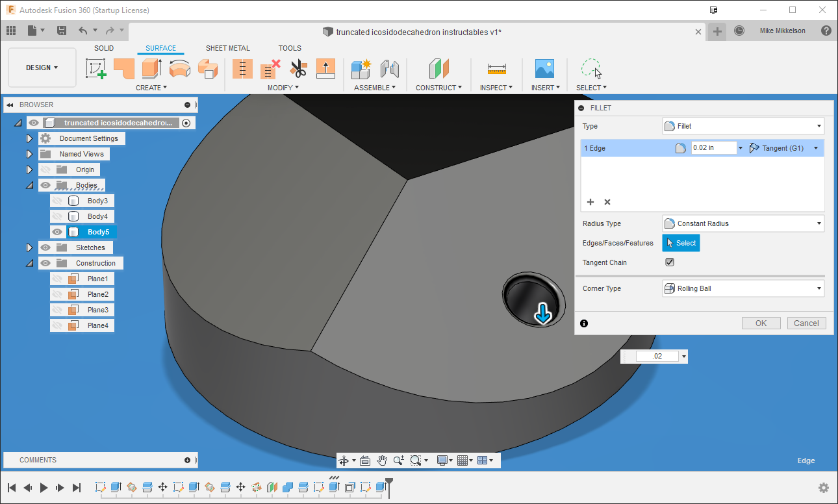Screen dimensions: 838x504
Task: Open the Insert image canvas tool
Action: coord(545,68)
